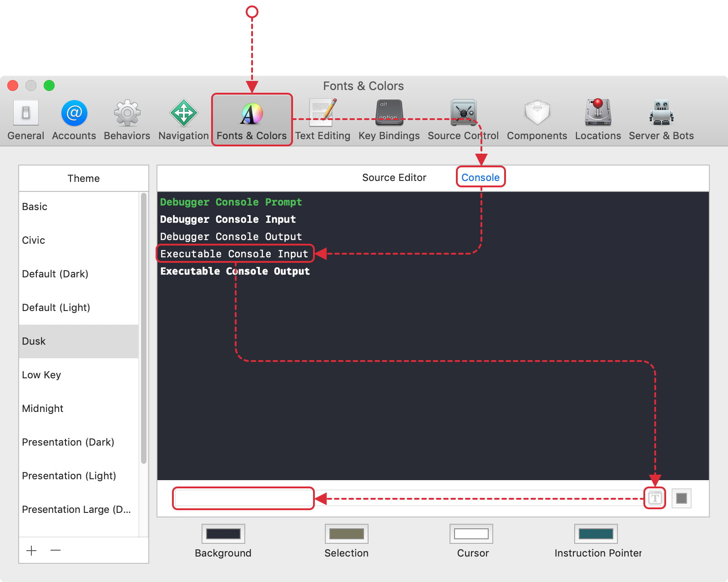This screenshot has height=582, width=728.
Task: Select the Low Key theme
Action: (x=79, y=375)
